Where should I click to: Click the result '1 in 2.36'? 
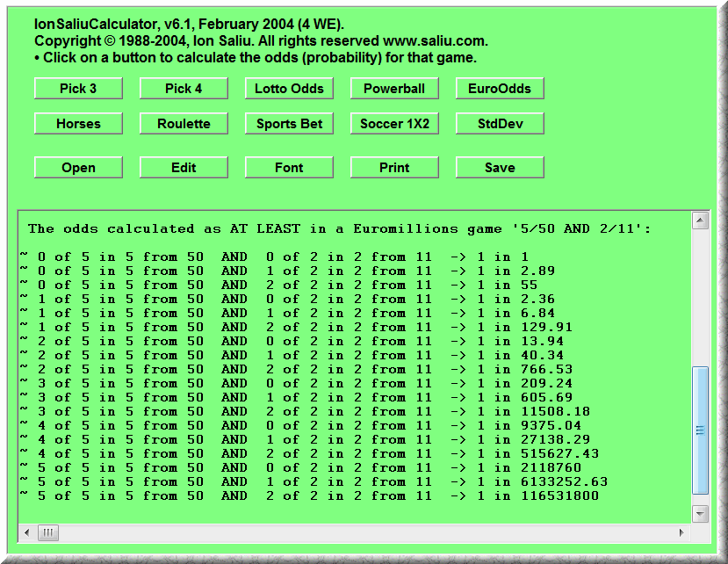click(516, 299)
